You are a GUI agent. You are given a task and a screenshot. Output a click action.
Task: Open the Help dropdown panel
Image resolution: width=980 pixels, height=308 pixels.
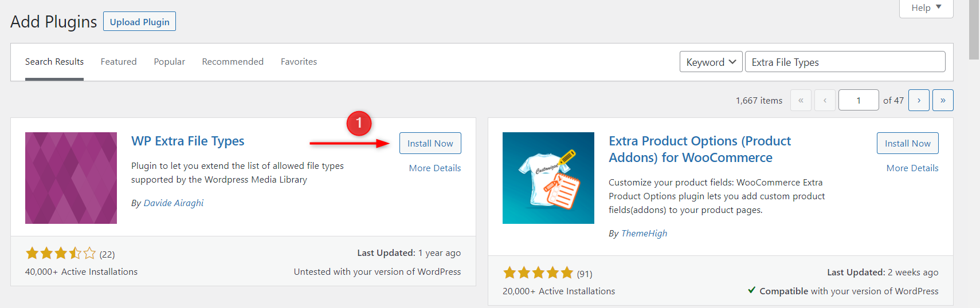coord(926,8)
